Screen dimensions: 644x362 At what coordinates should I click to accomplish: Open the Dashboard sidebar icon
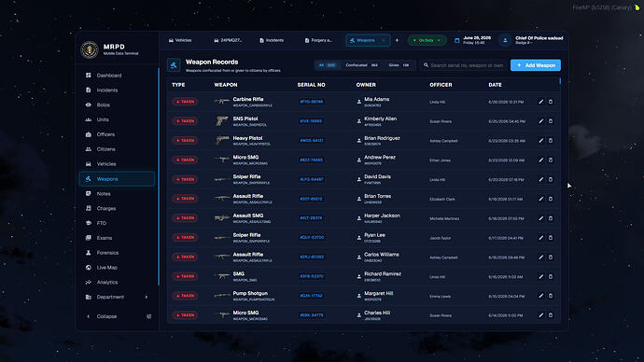(89, 76)
